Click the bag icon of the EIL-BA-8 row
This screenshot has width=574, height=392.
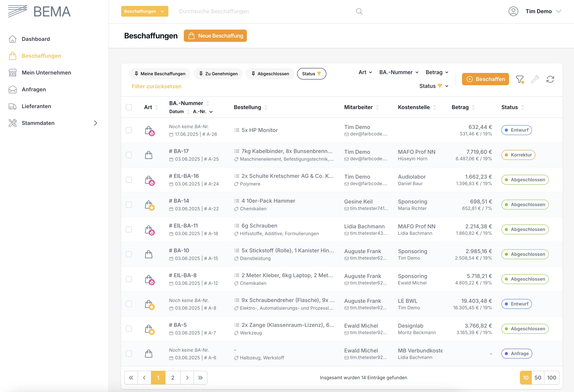pyautogui.click(x=149, y=280)
